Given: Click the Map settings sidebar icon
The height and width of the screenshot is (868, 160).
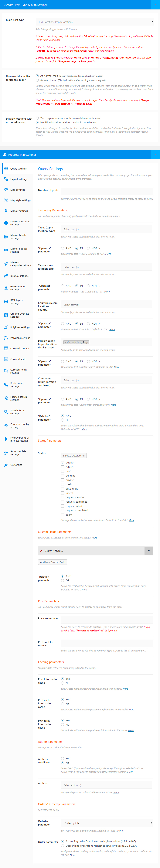Looking at the screenshot, I should pos(6,190).
